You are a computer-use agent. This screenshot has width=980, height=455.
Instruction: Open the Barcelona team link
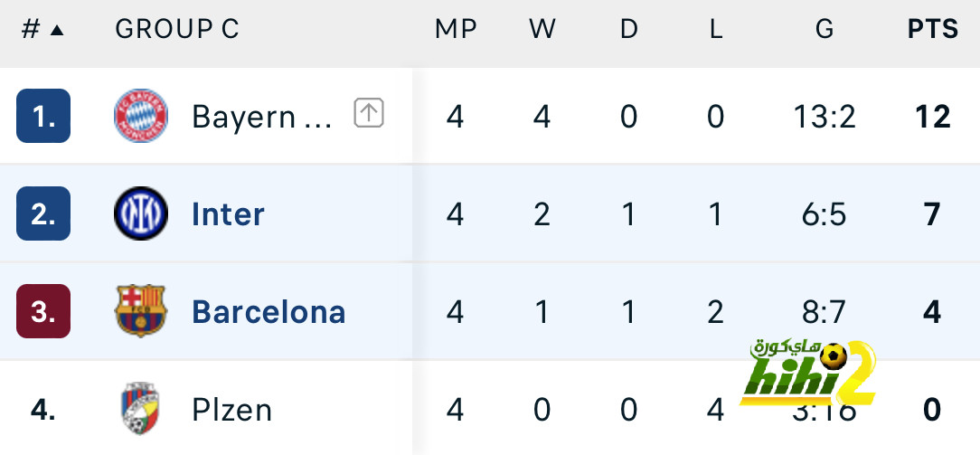(269, 312)
